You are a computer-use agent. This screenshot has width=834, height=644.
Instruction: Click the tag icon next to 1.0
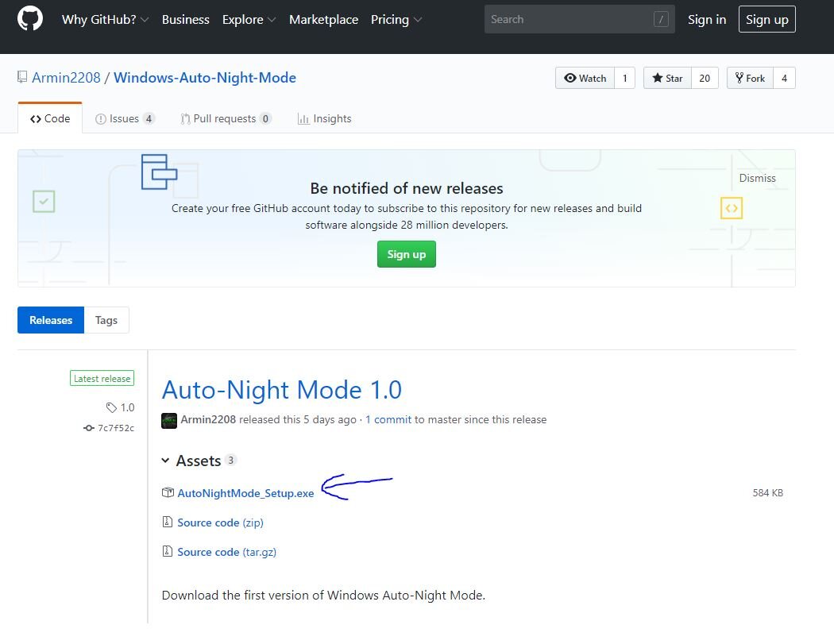[111, 407]
